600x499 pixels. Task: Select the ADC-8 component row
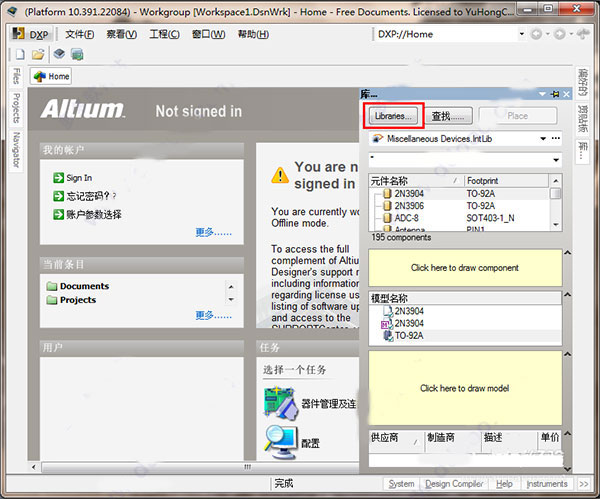[x=459, y=218]
